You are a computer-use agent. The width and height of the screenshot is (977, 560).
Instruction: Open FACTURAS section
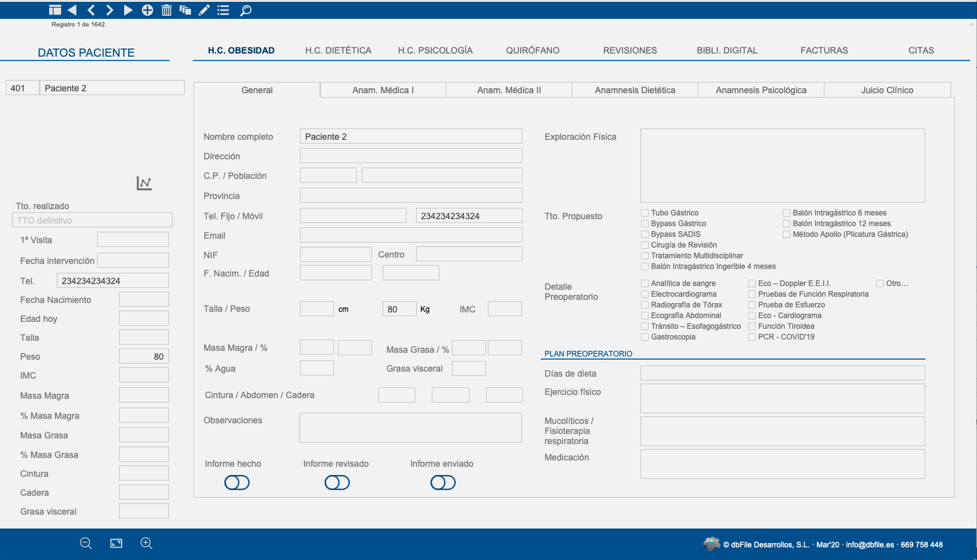click(824, 50)
